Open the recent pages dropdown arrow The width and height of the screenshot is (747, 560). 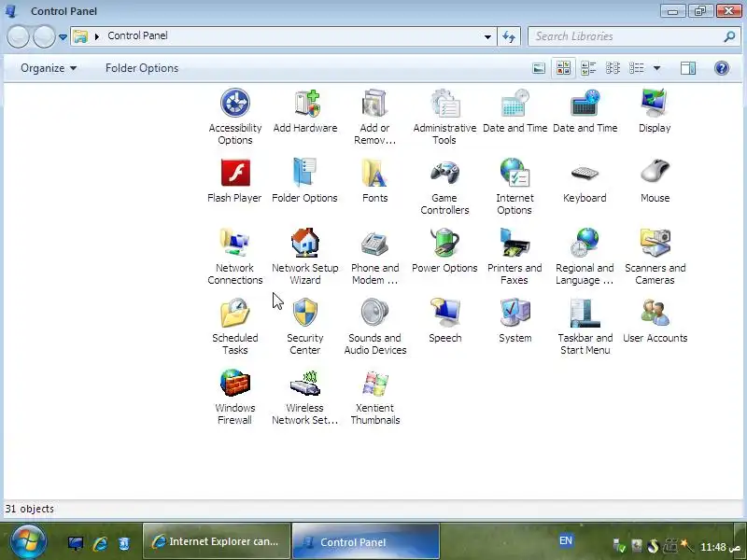pos(63,36)
